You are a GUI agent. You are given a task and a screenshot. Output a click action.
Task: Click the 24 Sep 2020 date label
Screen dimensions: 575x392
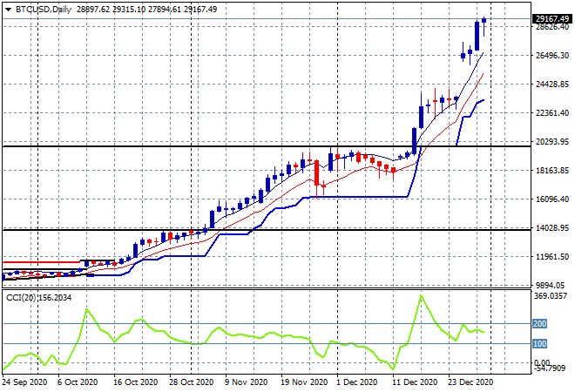coord(24,382)
